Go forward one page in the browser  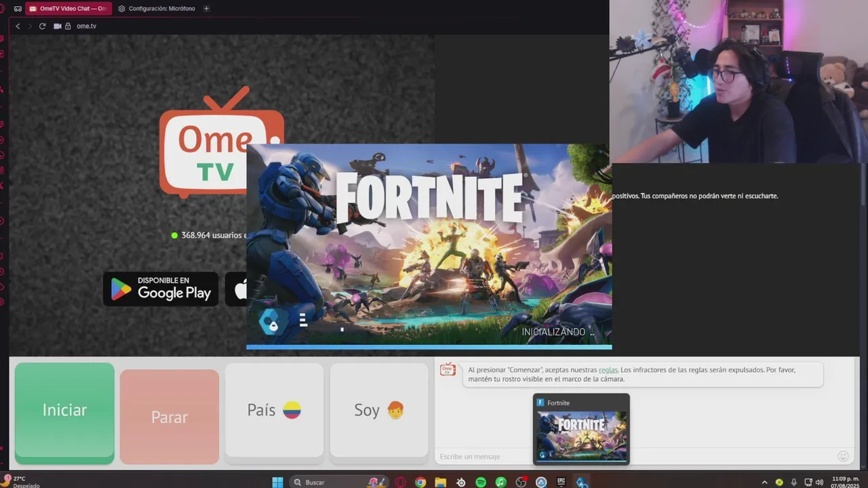click(30, 26)
